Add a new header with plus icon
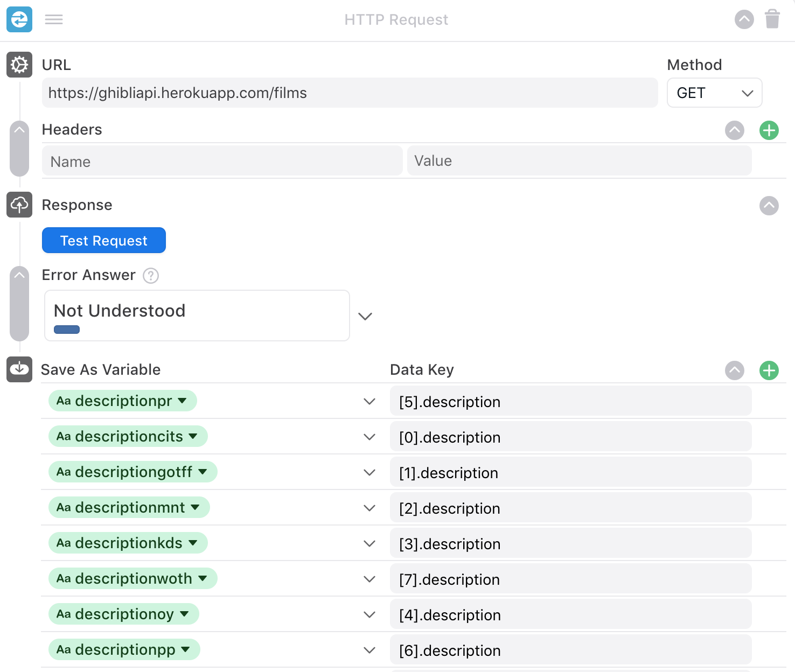This screenshot has height=672, width=795. [769, 130]
